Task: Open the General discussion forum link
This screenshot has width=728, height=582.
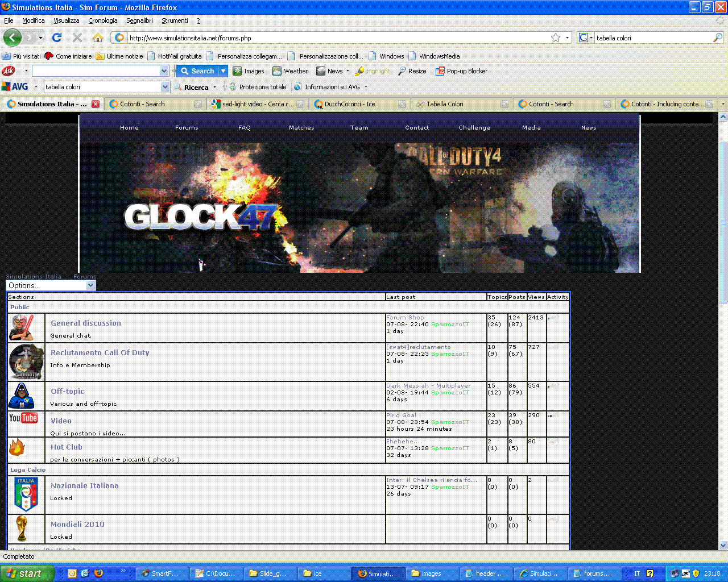Action: point(86,323)
